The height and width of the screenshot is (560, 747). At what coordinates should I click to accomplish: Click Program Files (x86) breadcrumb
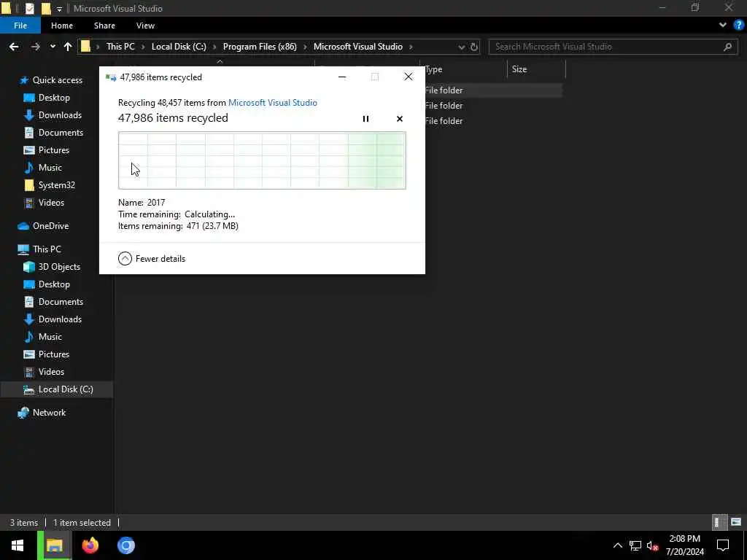tap(260, 47)
